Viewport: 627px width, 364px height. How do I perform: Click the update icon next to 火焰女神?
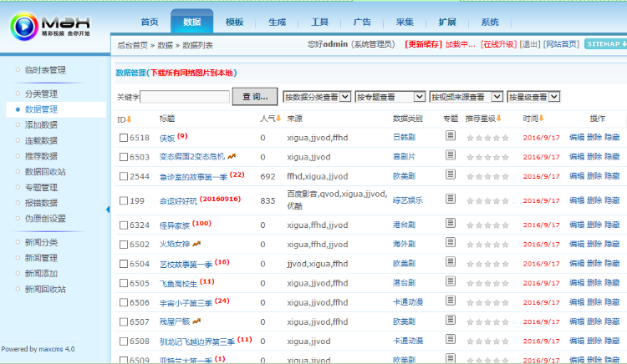click(x=196, y=244)
